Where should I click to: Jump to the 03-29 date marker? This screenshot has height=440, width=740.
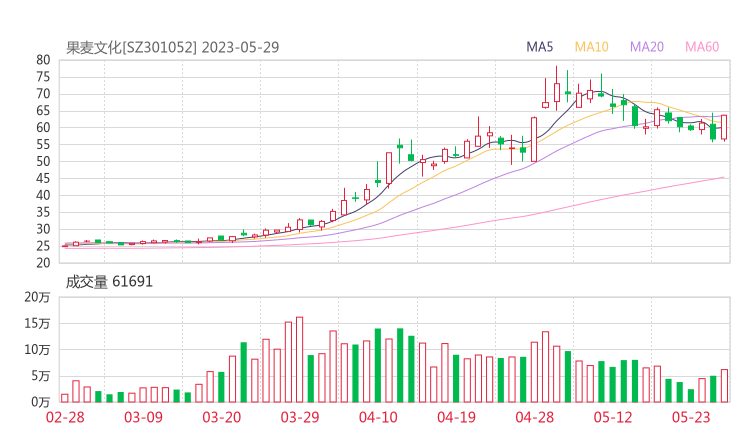coord(299,418)
